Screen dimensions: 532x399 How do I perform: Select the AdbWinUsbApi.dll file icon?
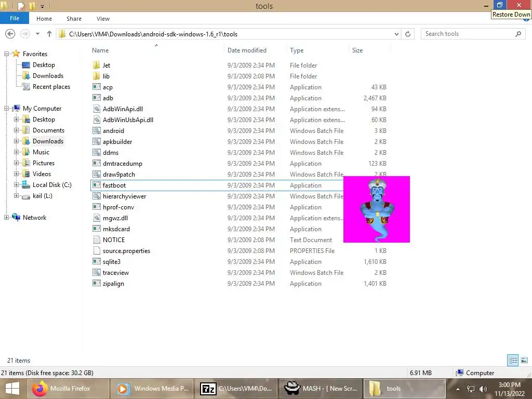96,120
